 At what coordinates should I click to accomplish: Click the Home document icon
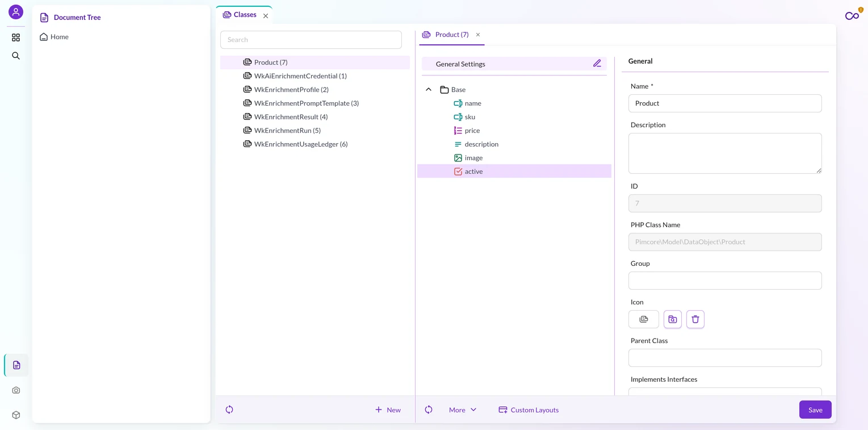(44, 37)
